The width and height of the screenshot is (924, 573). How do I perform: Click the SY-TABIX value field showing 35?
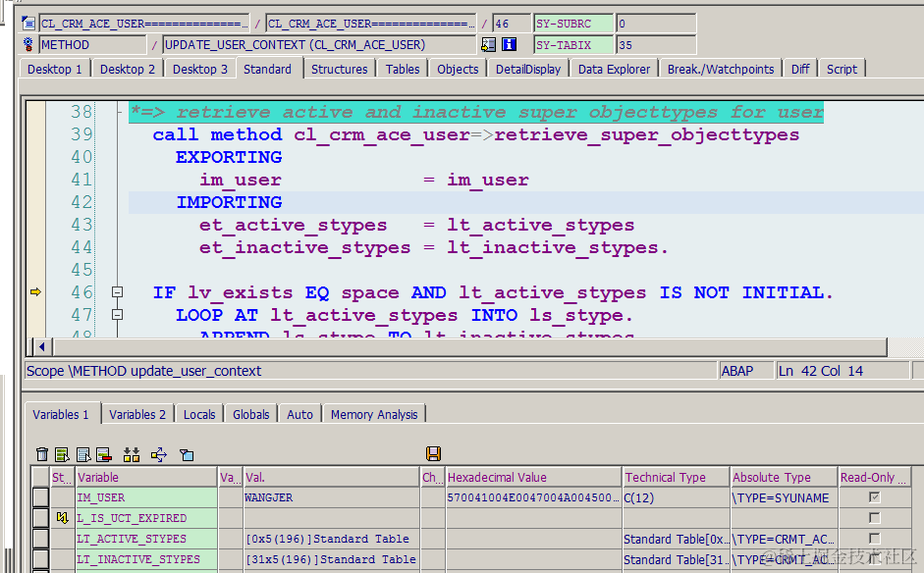coord(656,44)
